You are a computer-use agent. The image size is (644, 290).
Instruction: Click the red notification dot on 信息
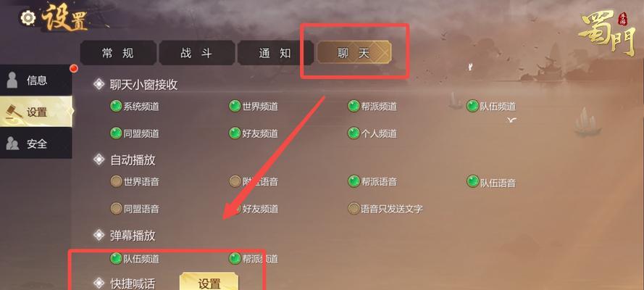pos(74,68)
